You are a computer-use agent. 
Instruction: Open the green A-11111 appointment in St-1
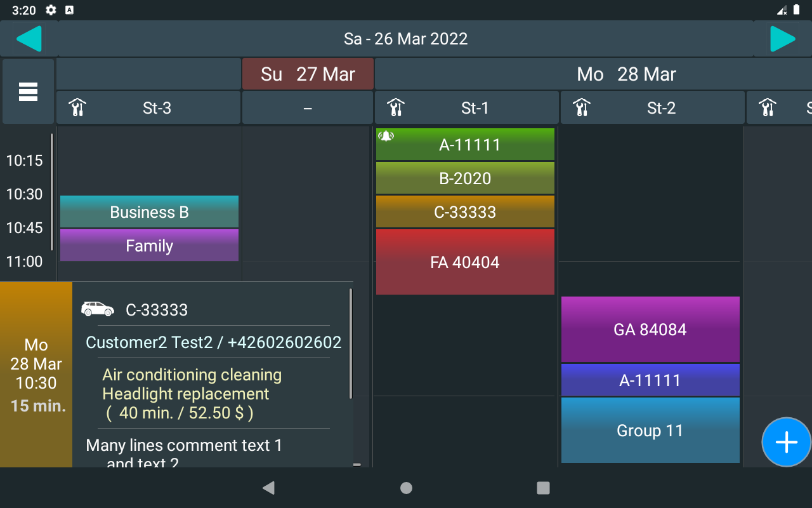[465, 144]
